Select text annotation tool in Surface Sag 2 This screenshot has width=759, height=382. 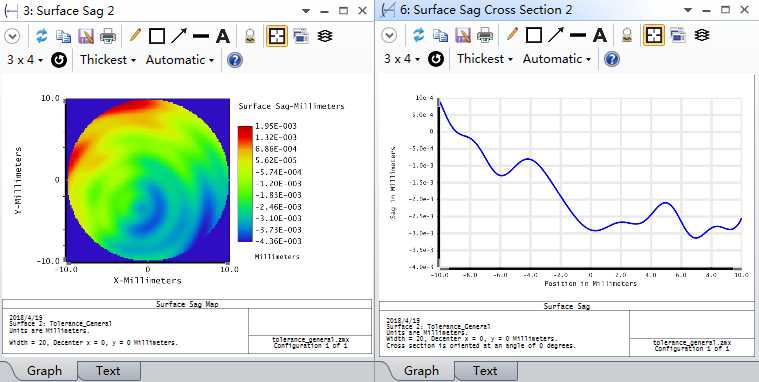click(x=223, y=36)
